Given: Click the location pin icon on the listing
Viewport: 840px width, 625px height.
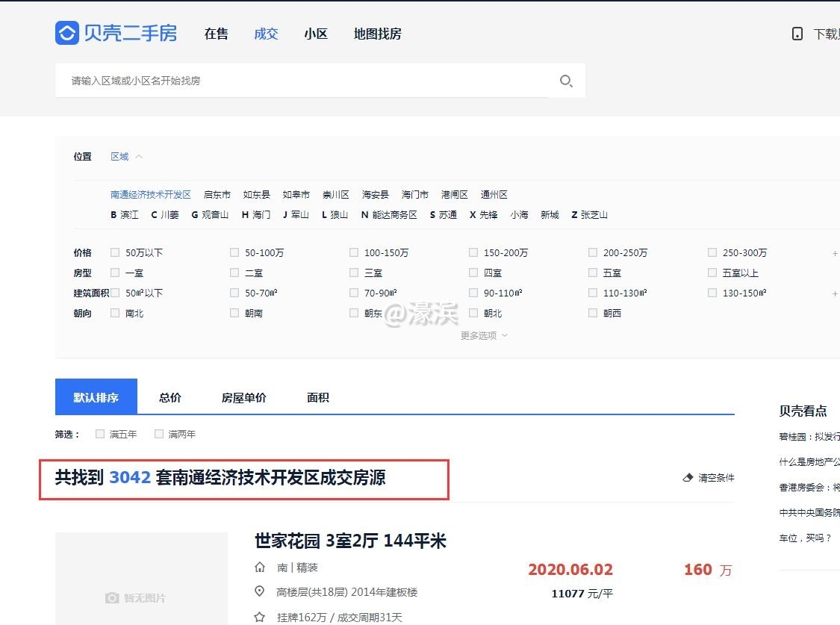Looking at the screenshot, I should coord(259,591).
